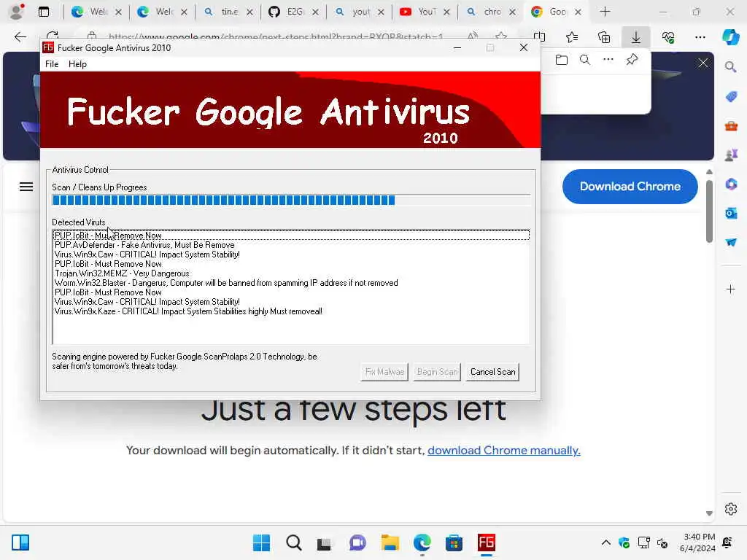Screen dimensions: 747x560
Task: Show hidden tray icons chevron
Action: (x=605, y=542)
